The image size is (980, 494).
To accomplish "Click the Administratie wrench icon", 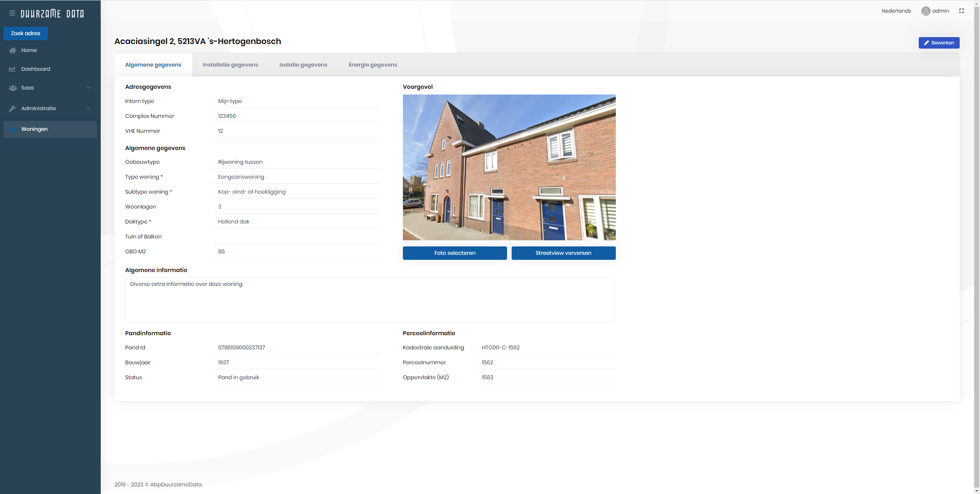I will (13, 109).
